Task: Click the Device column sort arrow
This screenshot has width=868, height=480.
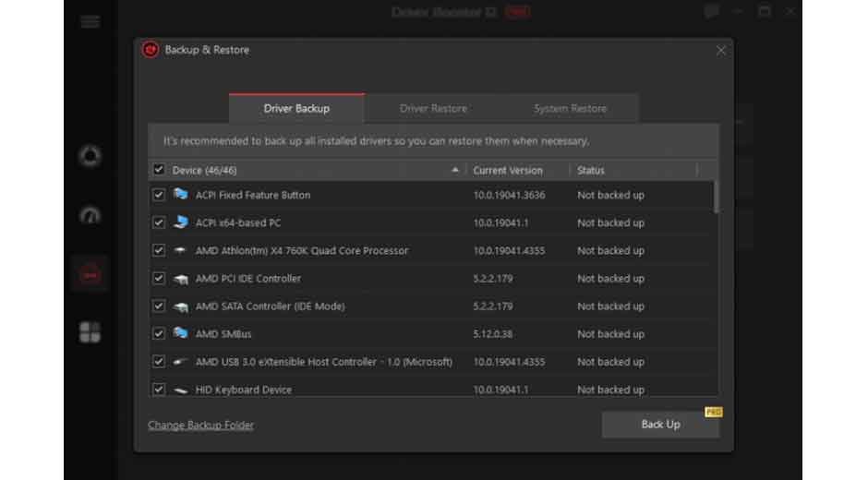Action: tap(455, 170)
